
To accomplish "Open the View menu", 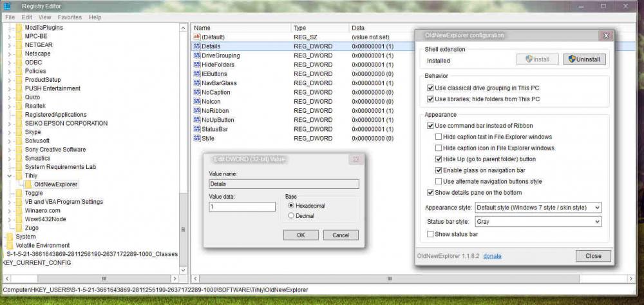I will click(x=45, y=17).
